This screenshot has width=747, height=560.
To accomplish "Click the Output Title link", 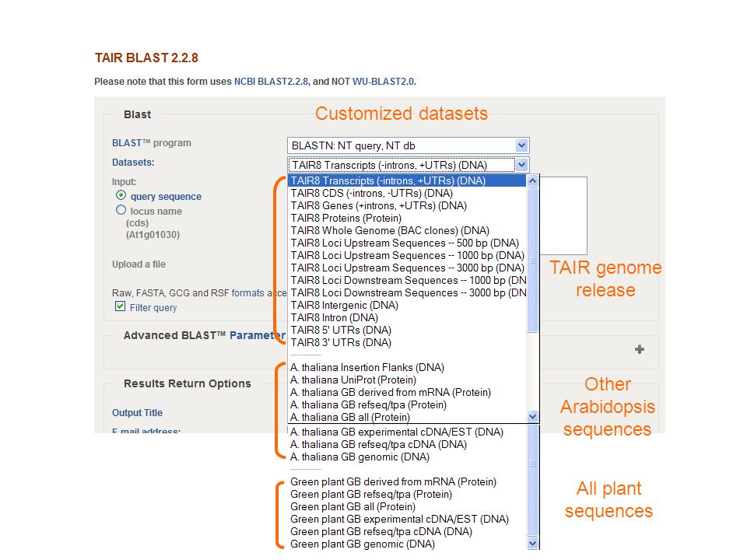I will coord(137,413).
